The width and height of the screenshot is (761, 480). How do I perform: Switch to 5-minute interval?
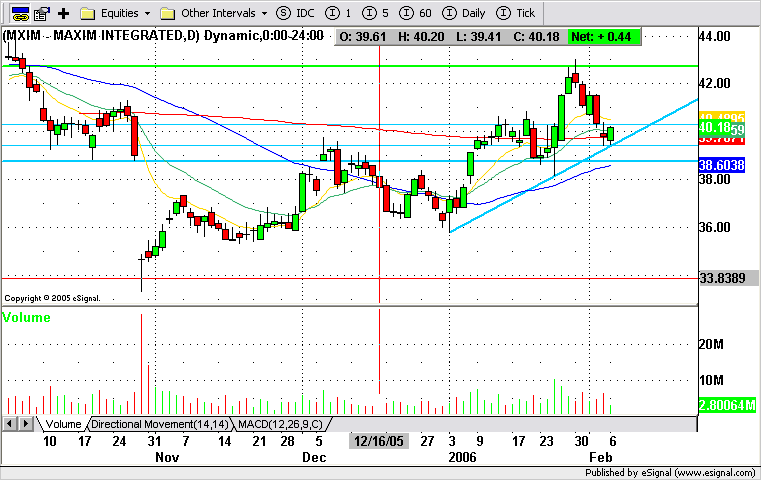pyautogui.click(x=375, y=13)
